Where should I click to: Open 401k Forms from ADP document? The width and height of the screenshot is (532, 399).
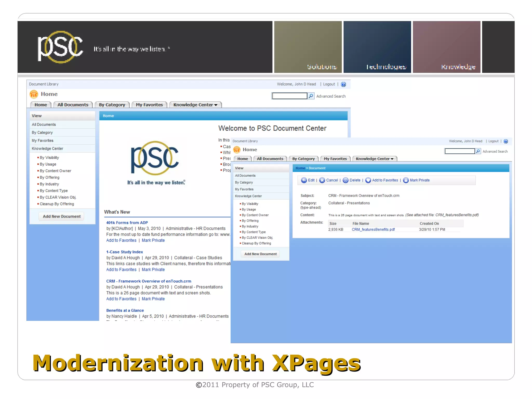pos(127,223)
